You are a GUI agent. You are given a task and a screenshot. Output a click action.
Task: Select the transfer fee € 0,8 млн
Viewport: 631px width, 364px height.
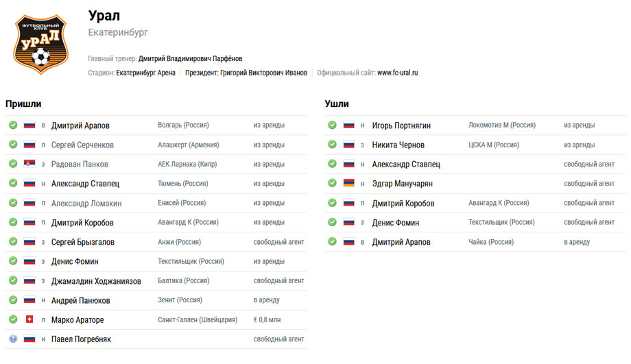[267, 319]
